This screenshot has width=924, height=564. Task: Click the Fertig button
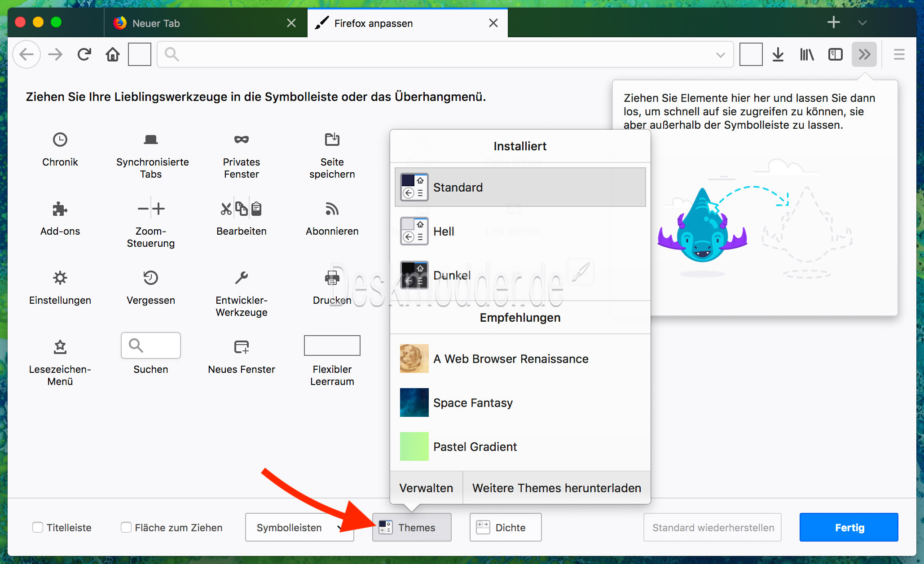(849, 527)
